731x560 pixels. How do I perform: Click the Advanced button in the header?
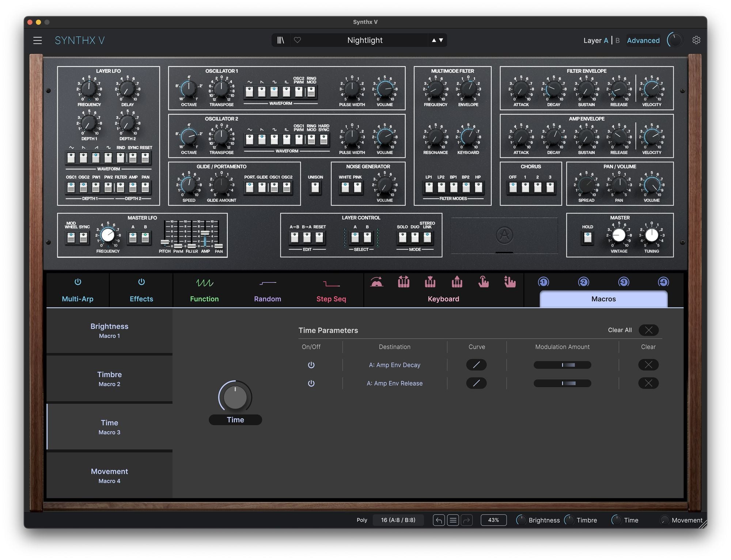pyautogui.click(x=643, y=40)
